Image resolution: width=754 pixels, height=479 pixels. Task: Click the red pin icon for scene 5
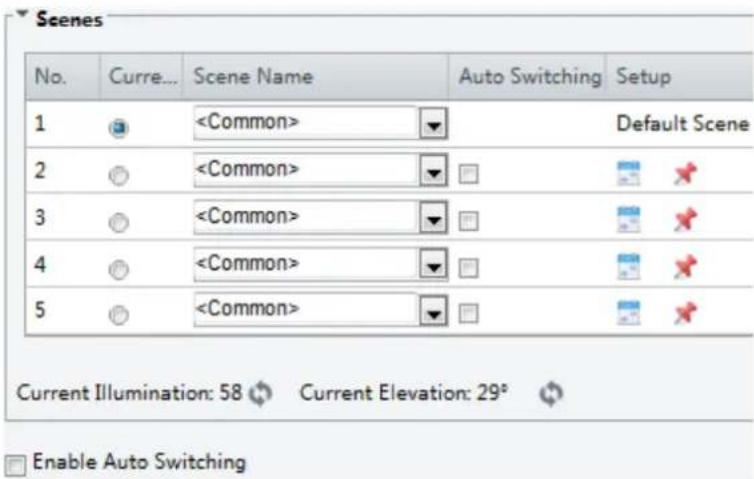(x=685, y=313)
